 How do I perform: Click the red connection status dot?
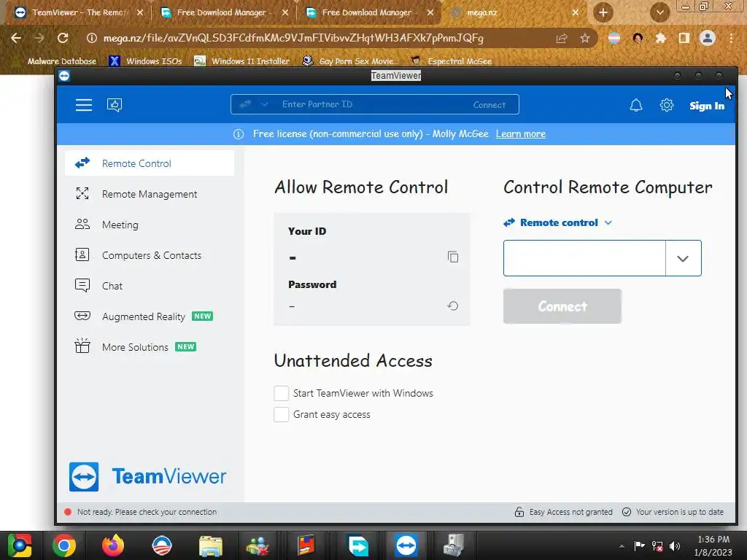point(68,512)
